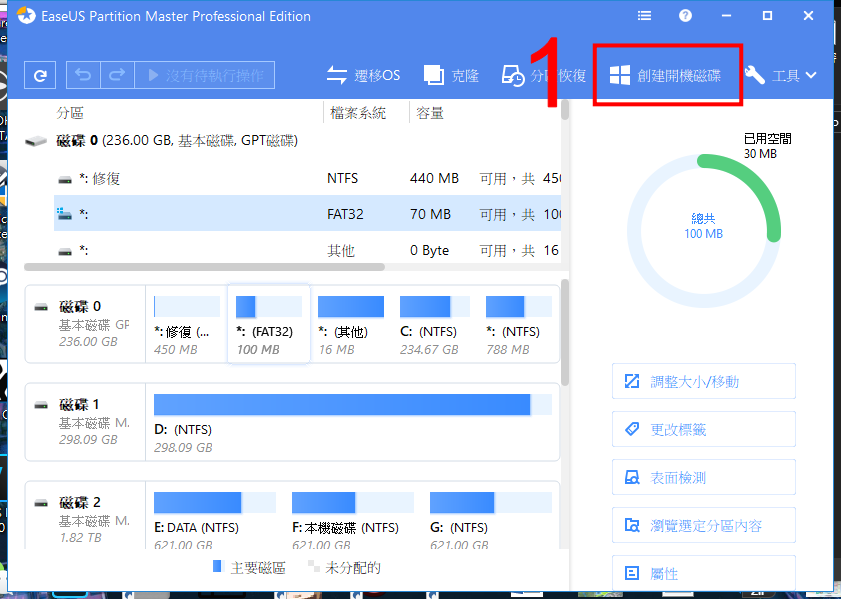Click the horizontal scrollbar under partition list
This screenshot has width=841, height=599.
tap(204, 267)
